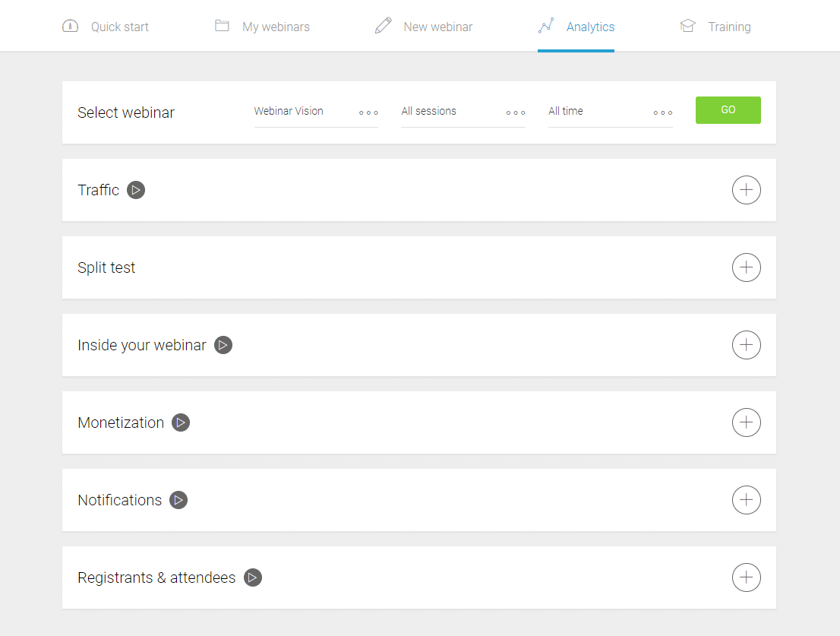Viewport: 840px width, 636px height.
Task: Play the Notifications tutorial video icon
Action: (x=178, y=500)
